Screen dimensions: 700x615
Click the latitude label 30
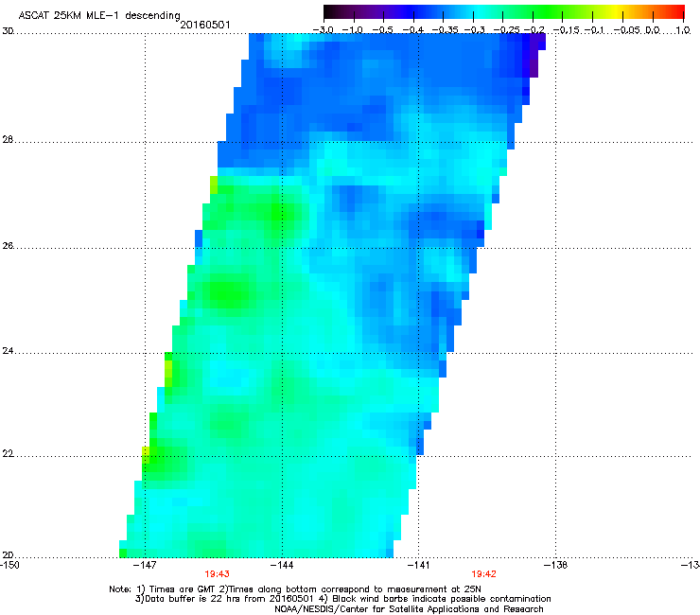click(8, 31)
